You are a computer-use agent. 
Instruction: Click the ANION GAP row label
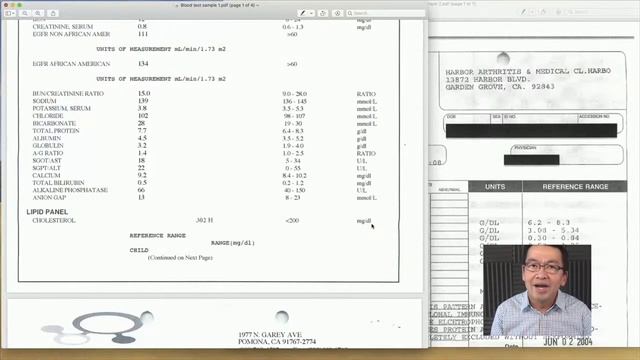click(x=49, y=198)
